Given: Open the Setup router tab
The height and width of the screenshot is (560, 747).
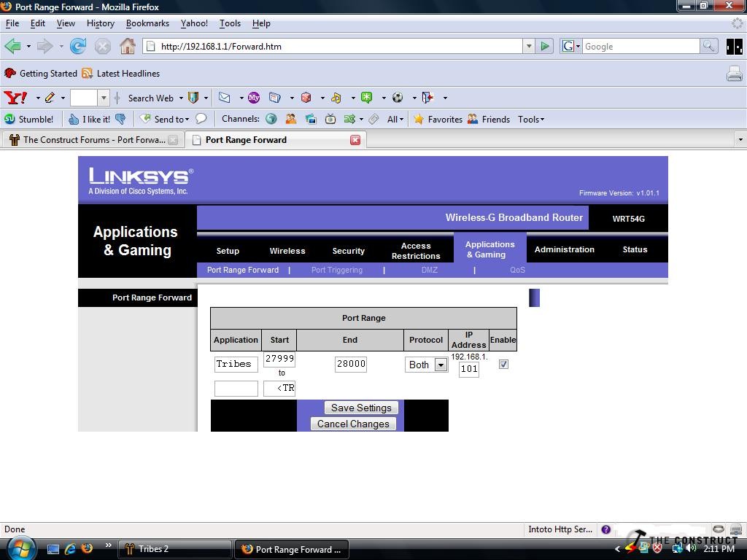Looking at the screenshot, I should 228,251.
